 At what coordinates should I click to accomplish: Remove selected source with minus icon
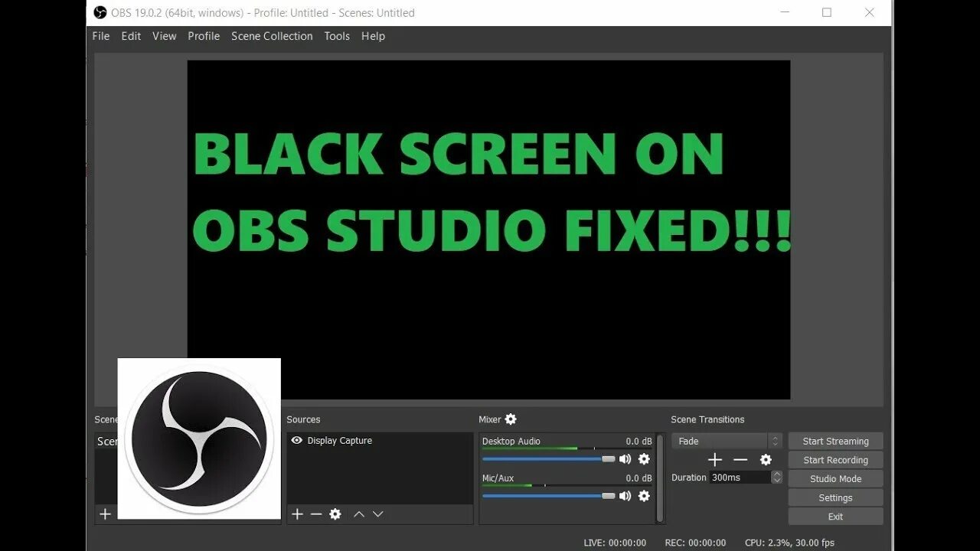316,514
